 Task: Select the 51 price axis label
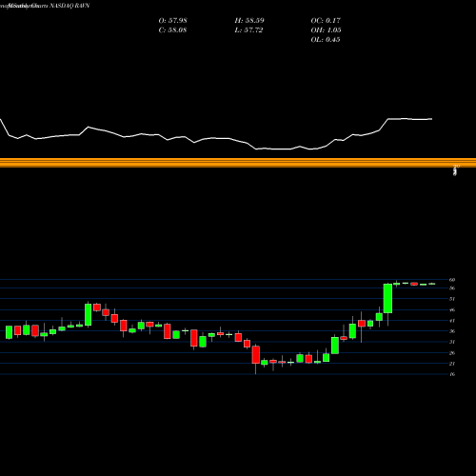point(452,299)
